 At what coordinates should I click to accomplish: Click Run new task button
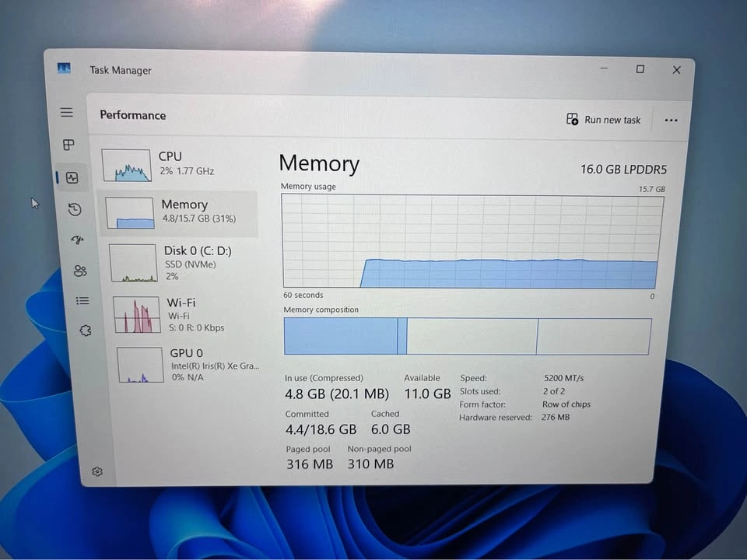603,120
